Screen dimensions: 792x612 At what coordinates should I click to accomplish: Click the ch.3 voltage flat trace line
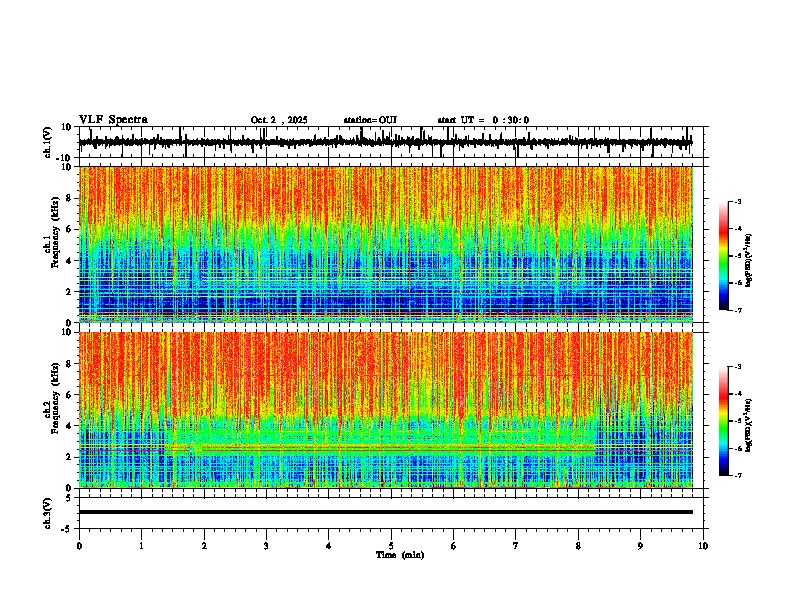point(385,512)
